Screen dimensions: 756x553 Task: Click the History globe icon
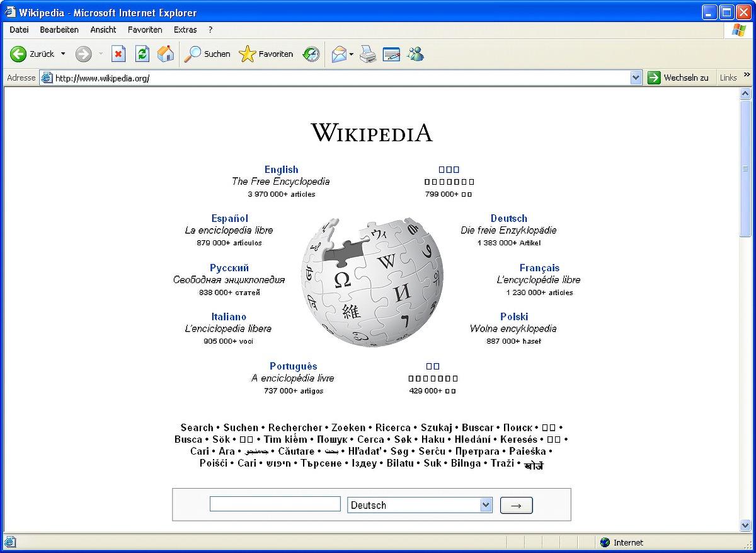pyautogui.click(x=311, y=54)
